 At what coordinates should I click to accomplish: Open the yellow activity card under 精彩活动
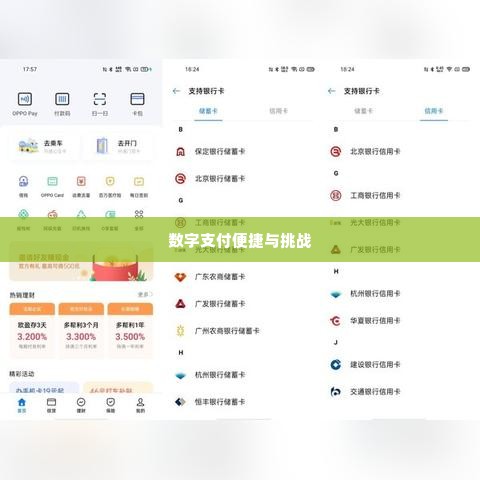pos(118,388)
